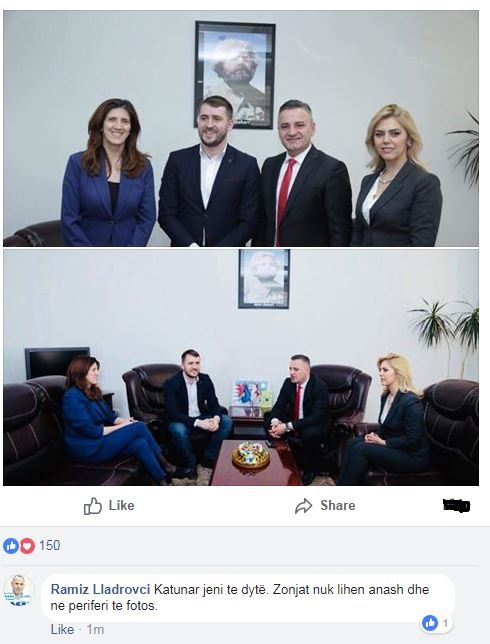
Task: Open the top group standing photo
Action: (241, 129)
